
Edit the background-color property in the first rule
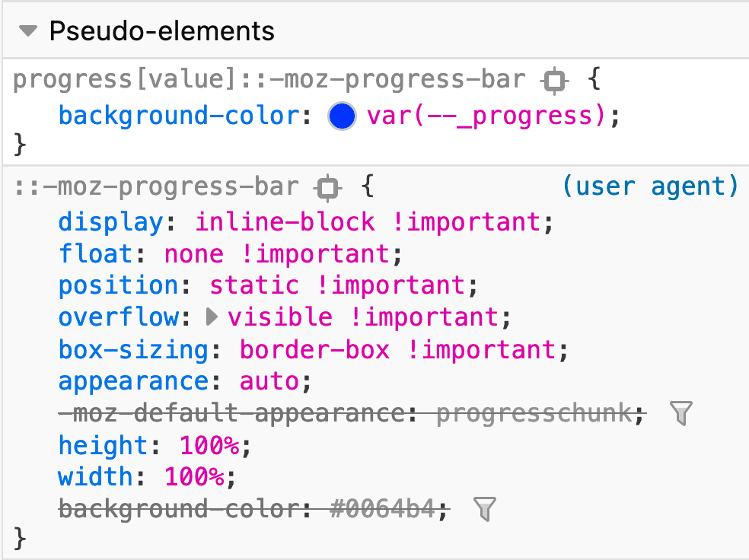coord(180,116)
